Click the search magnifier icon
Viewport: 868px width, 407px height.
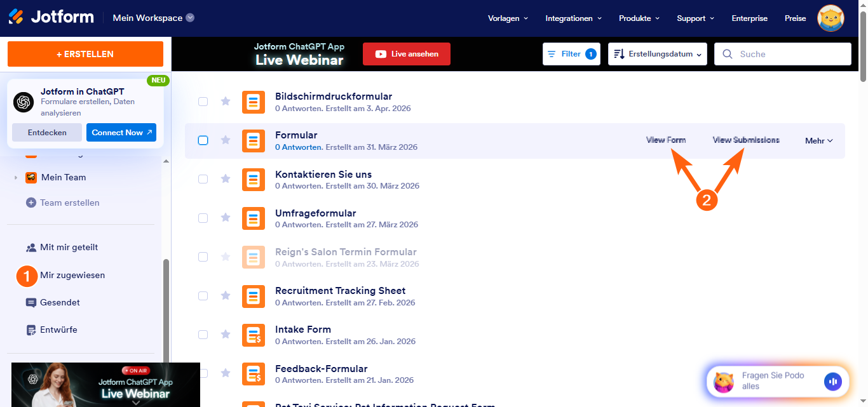pos(728,54)
